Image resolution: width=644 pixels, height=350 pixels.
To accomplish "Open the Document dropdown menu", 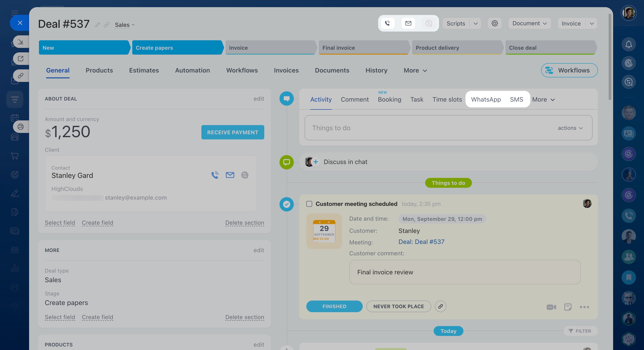I will [529, 23].
